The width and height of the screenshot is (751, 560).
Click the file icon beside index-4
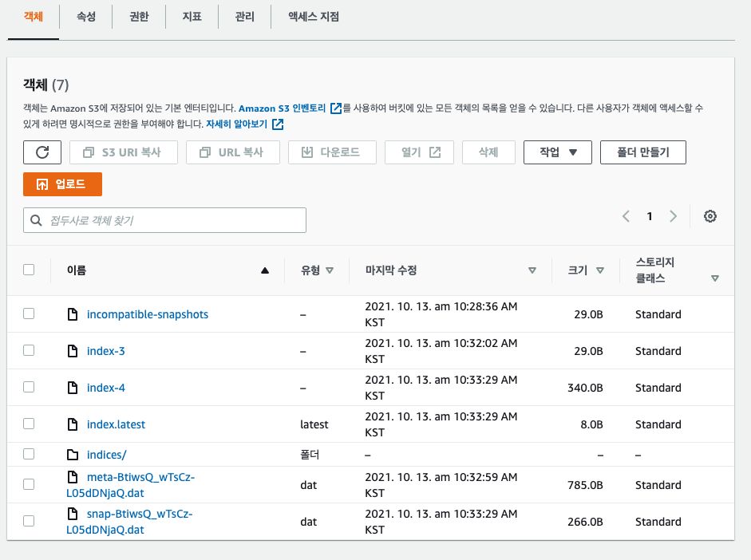click(73, 387)
